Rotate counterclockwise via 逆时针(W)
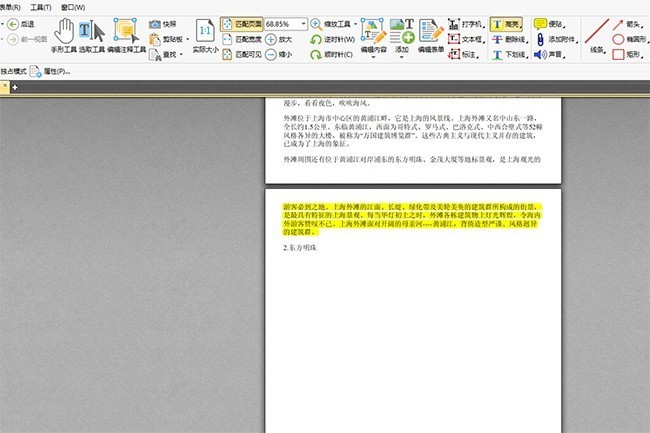The image size is (650, 433). pyautogui.click(x=332, y=39)
